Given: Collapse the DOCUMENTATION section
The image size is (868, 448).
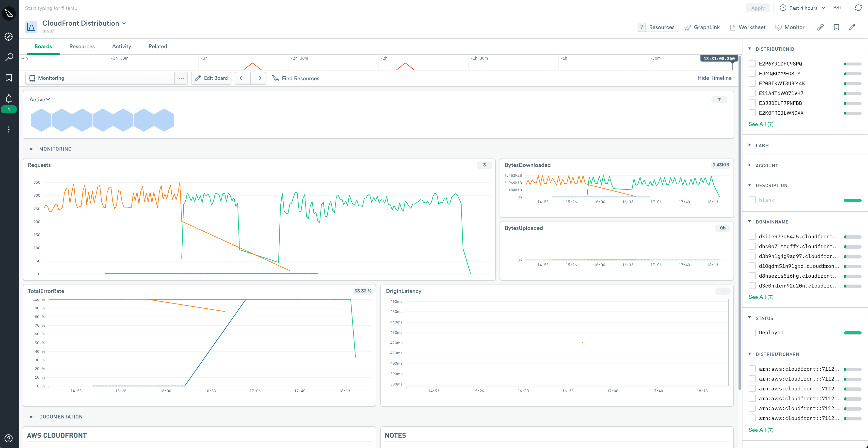Looking at the screenshot, I should coord(31,417).
